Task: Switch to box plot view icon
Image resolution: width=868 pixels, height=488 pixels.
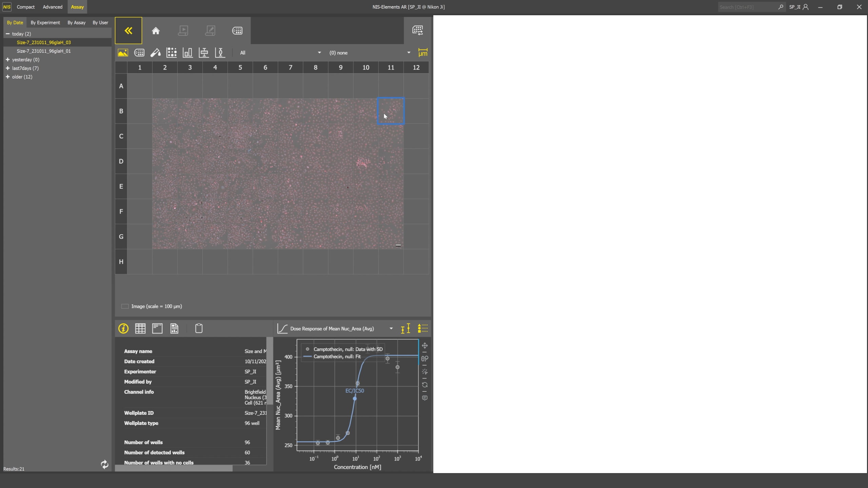Action: click(x=204, y=53)
